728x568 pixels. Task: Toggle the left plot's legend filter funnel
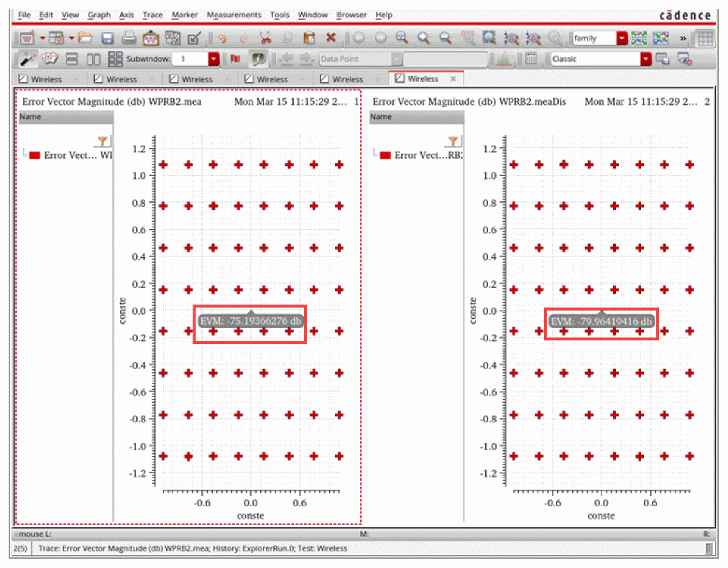[103, 141]
